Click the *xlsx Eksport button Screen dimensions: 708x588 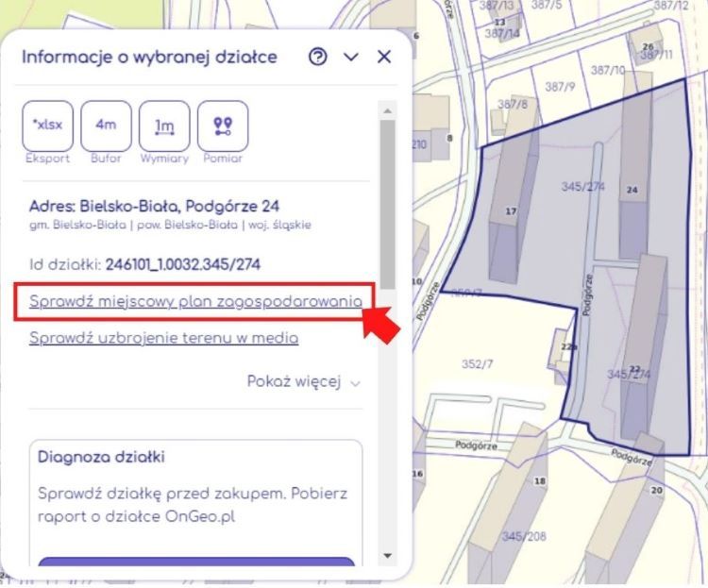[47, 126]
